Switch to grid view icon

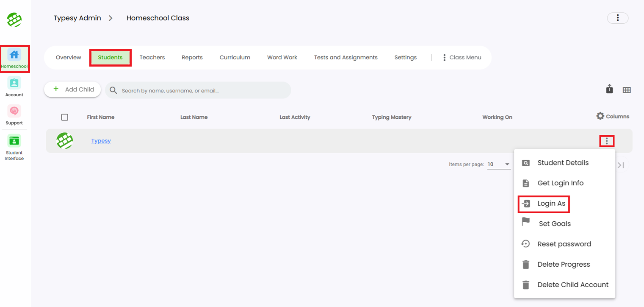click(x=627, y=90)
